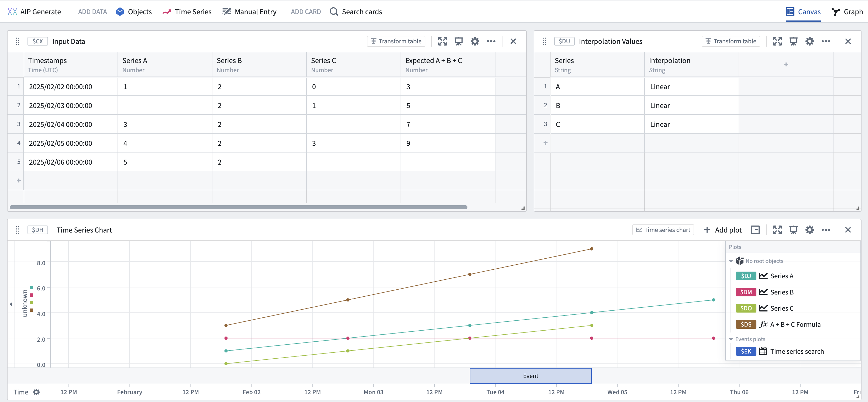Open Time Series Chart settings gear
This screenshot has width=868, height=402.
810,230
